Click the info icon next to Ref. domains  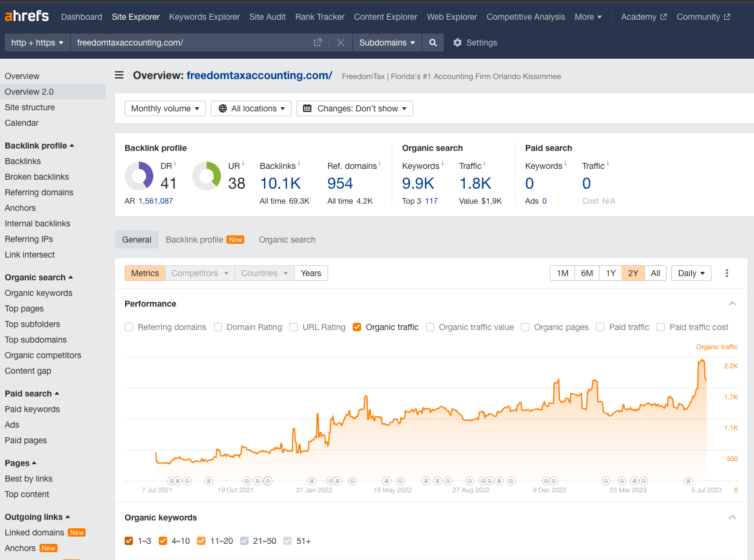click(380, 164)
